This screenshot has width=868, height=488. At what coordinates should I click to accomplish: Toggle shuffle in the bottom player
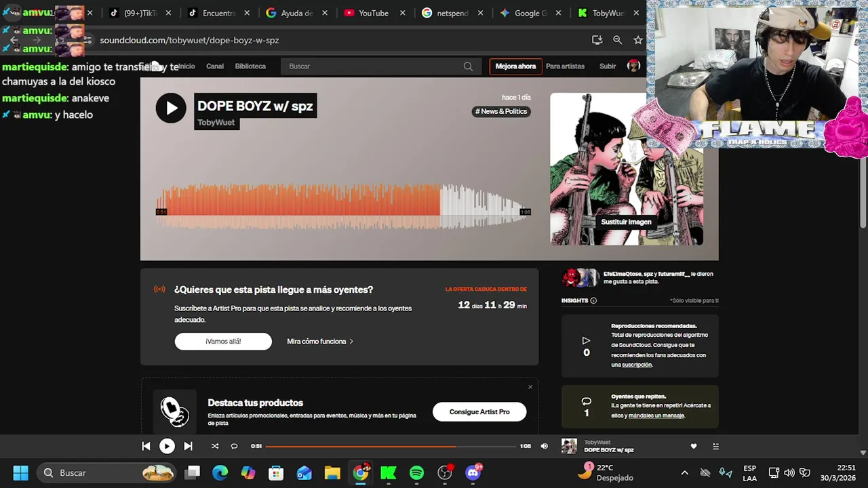coord(215,446)
